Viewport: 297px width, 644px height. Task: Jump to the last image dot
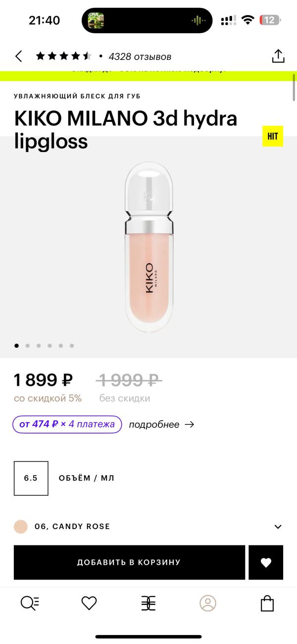pos(72,346)
